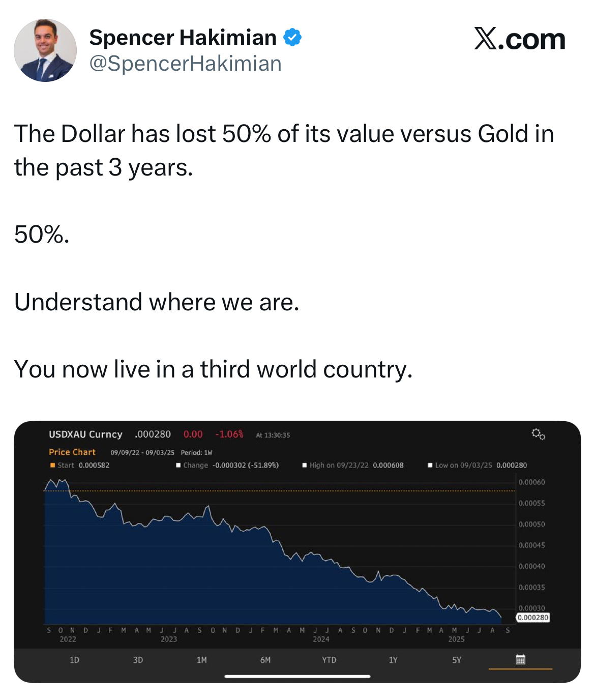Select the 3D time range tab
The image size is (595, 700).
138,660
